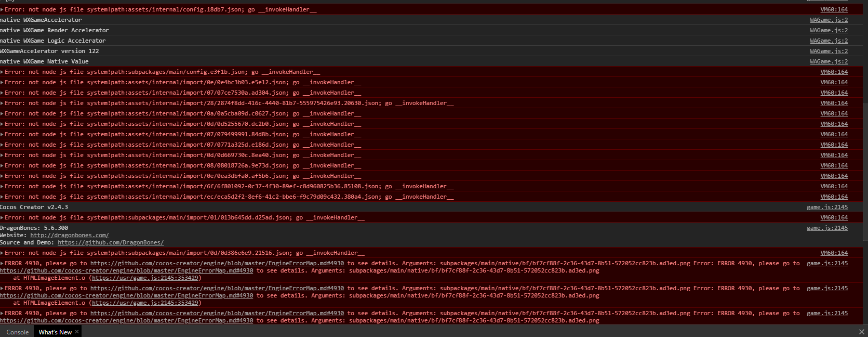This screenshot has width=868, height=337.
Task: Expand error for 0e4bc3b03.e5e12.json
Action: pyautogui.click(x=2, y=82)
